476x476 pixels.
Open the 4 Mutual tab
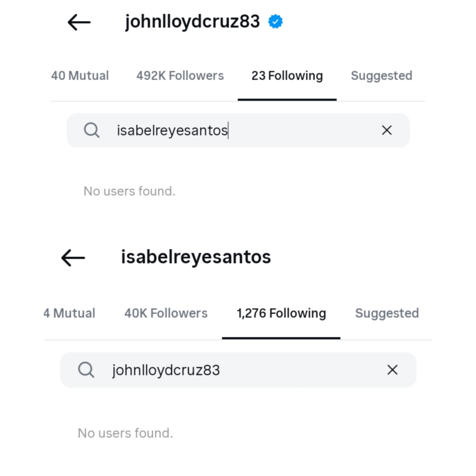[x=70, y=313]
